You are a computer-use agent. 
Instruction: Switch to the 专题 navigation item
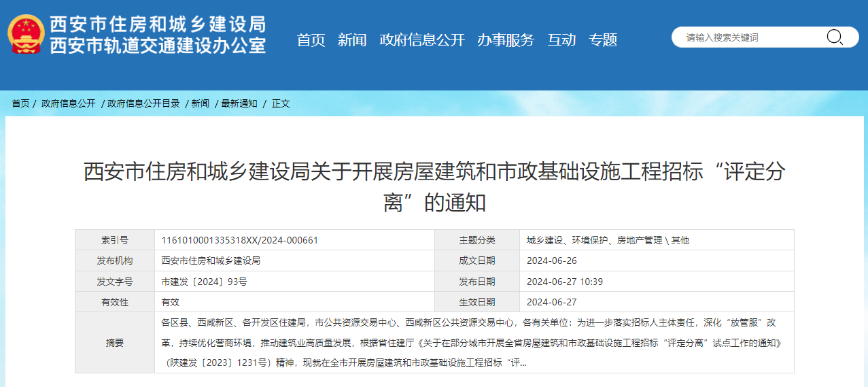pos(603,40)
